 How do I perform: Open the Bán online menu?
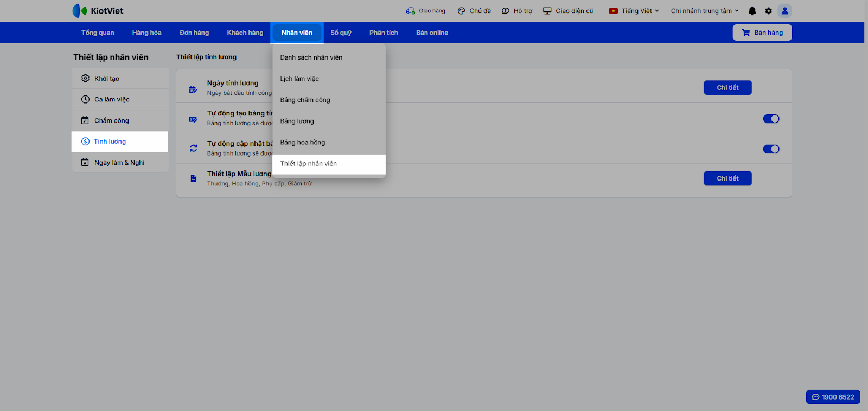coord(432,33)
